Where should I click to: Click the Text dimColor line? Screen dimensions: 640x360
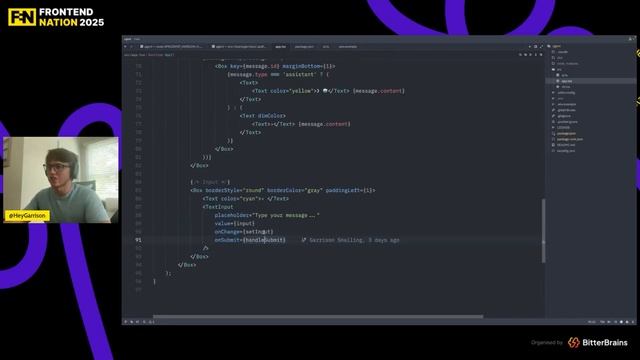pyautogui.click(x=263, y=116)
